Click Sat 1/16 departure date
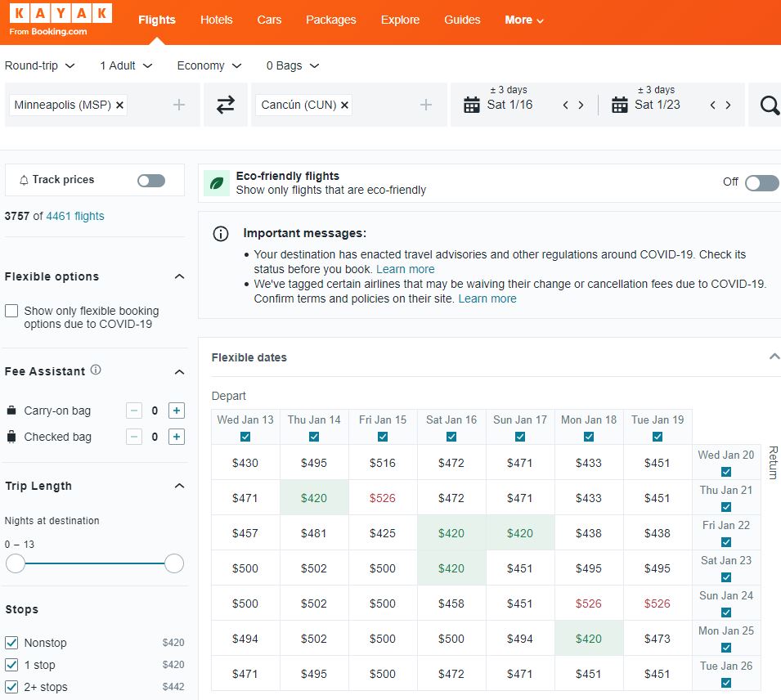 (509, 105)
